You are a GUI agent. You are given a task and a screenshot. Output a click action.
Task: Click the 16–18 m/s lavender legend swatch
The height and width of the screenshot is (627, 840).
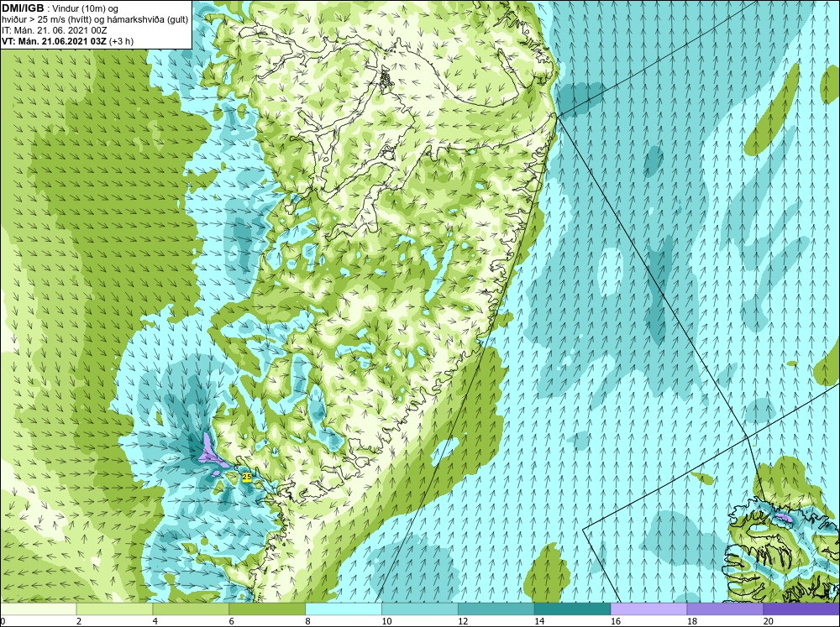[648, 609]
